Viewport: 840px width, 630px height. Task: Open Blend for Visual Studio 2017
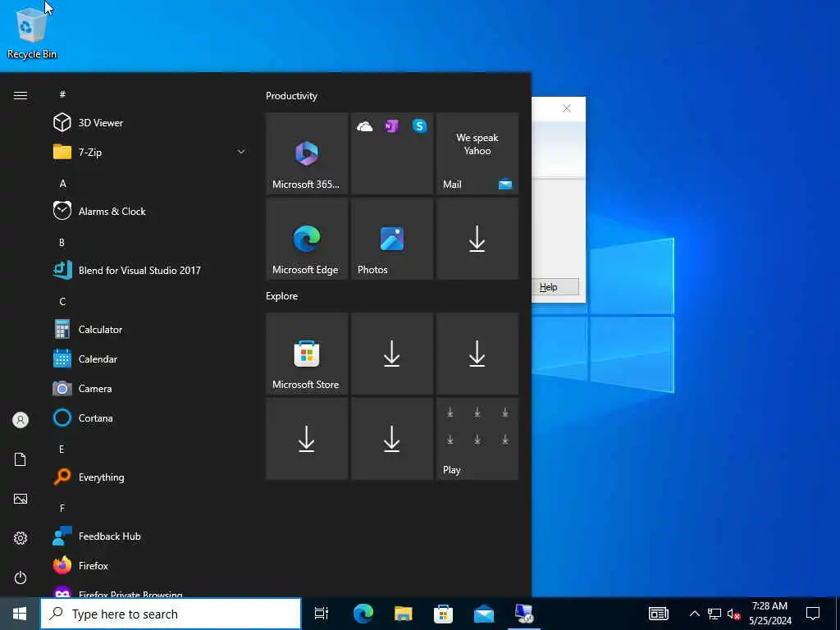click(148, 270)
